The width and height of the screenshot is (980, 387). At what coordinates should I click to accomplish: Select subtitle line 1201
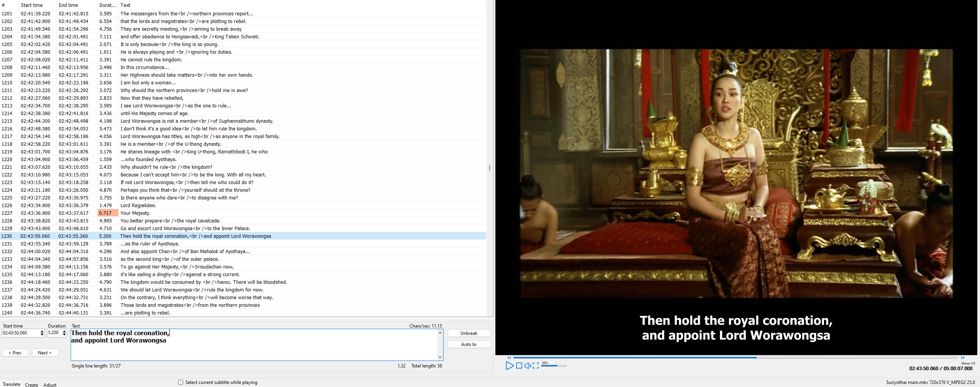tap(243, 13)
